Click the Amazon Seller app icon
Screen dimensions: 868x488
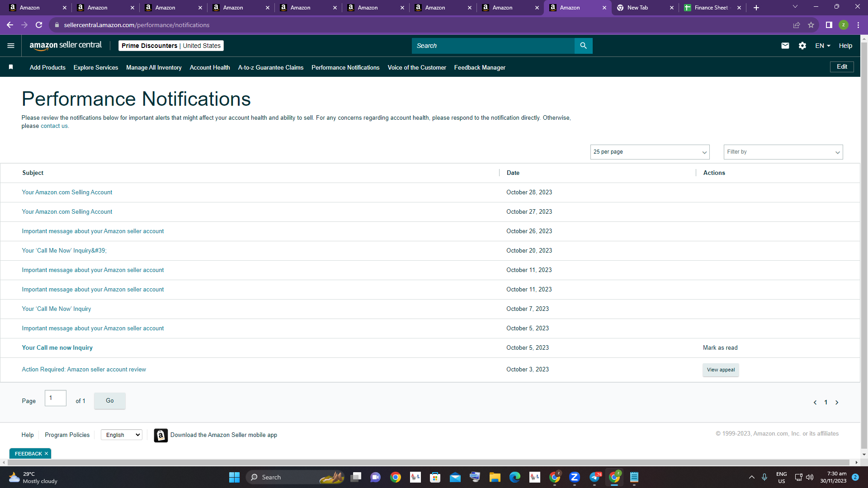pyautogui.click(x=161, y=435)
